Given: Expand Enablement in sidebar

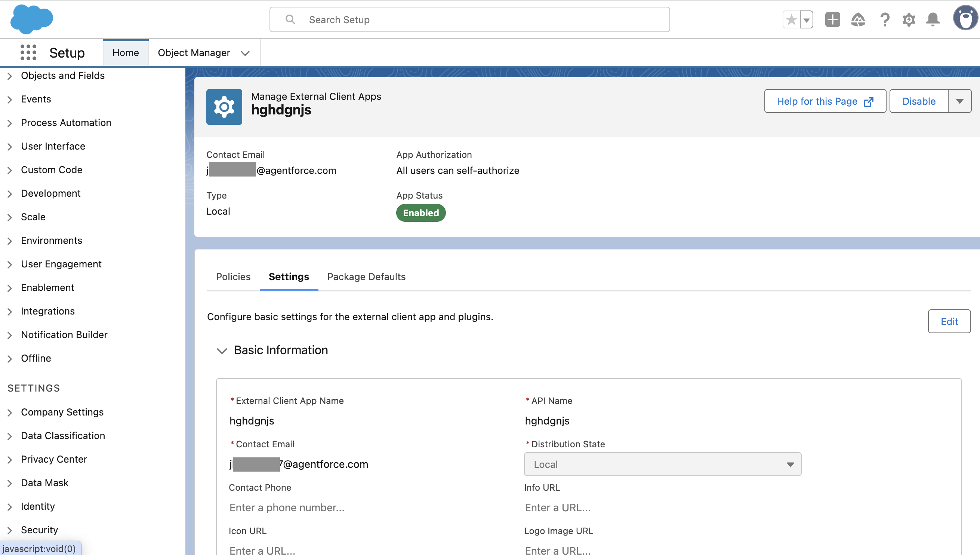Looking at the screenshot, I should tap(10, 288).
